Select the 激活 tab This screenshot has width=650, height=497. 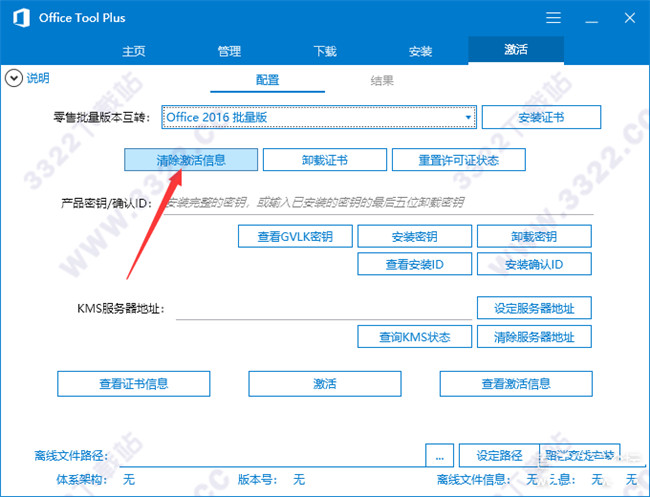516,50
